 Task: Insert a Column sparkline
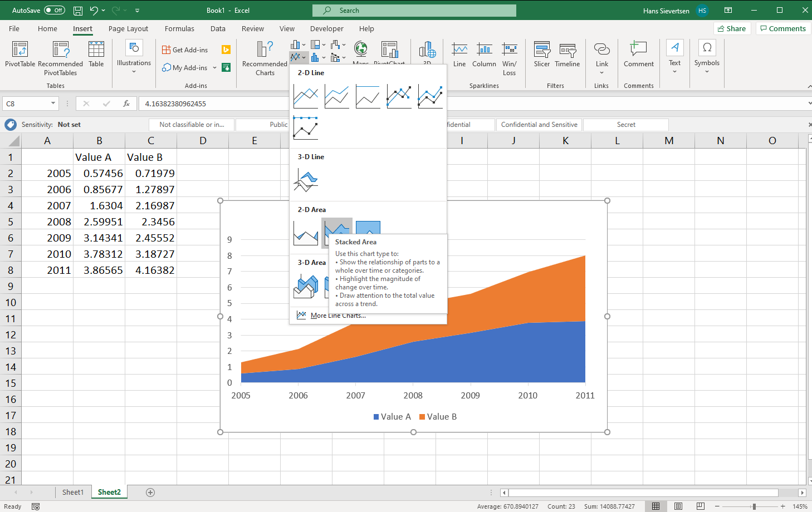pyautogui.click(x=484, y=55)
